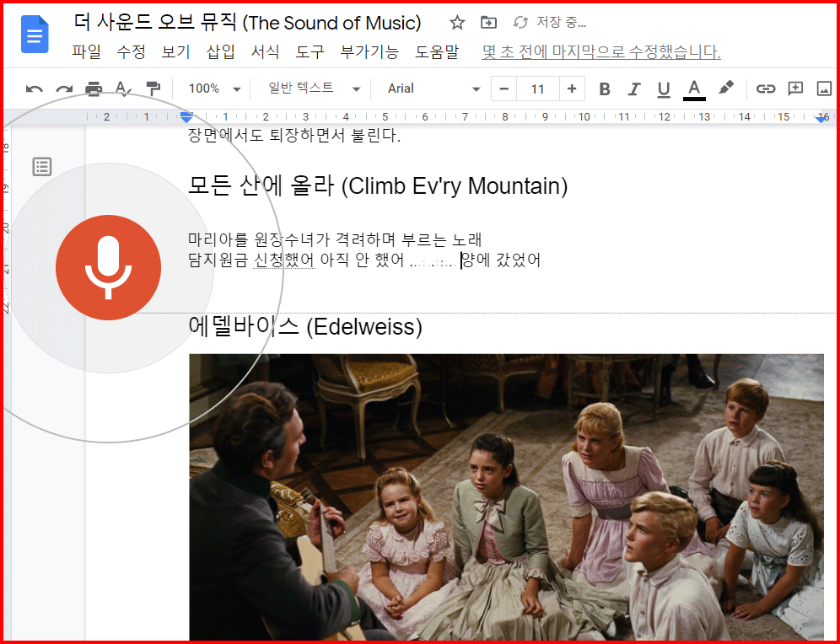Increase font size with the plus button
Viewport: 840px width, 644px height.
coord(572,89)
